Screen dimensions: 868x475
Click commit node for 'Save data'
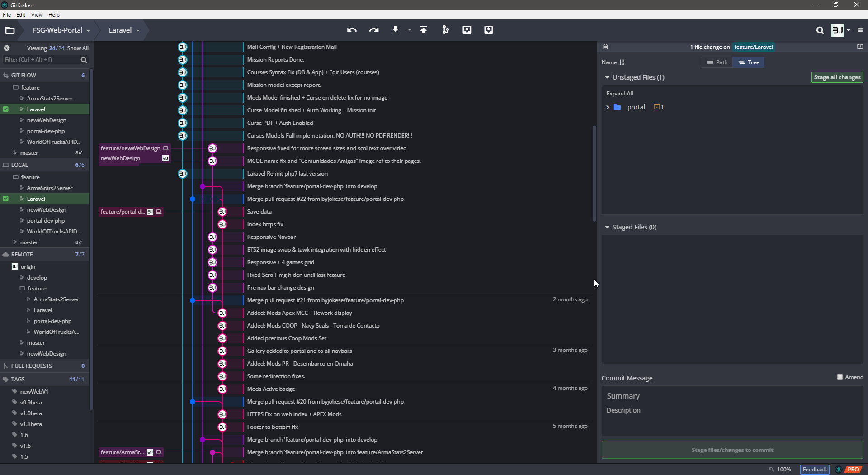222,212
